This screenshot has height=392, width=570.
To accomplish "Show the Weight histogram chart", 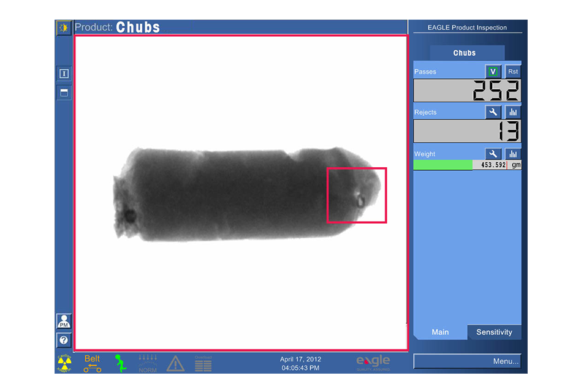I will tap(513, 154).
